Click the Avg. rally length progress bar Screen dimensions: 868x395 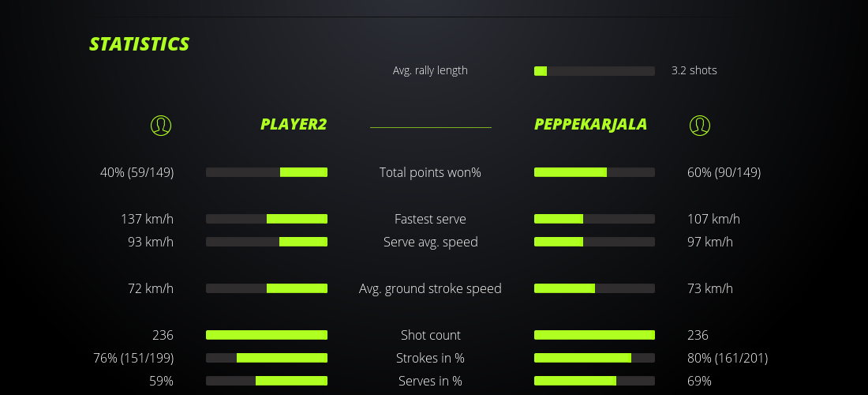pos(594,71)
